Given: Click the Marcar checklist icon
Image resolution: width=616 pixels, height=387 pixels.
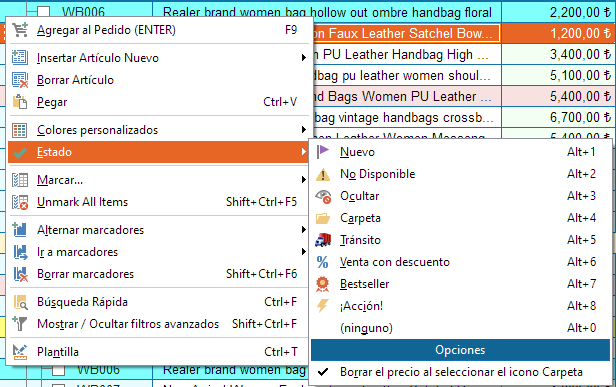Looking at the screenshot, I should point(20,180).
